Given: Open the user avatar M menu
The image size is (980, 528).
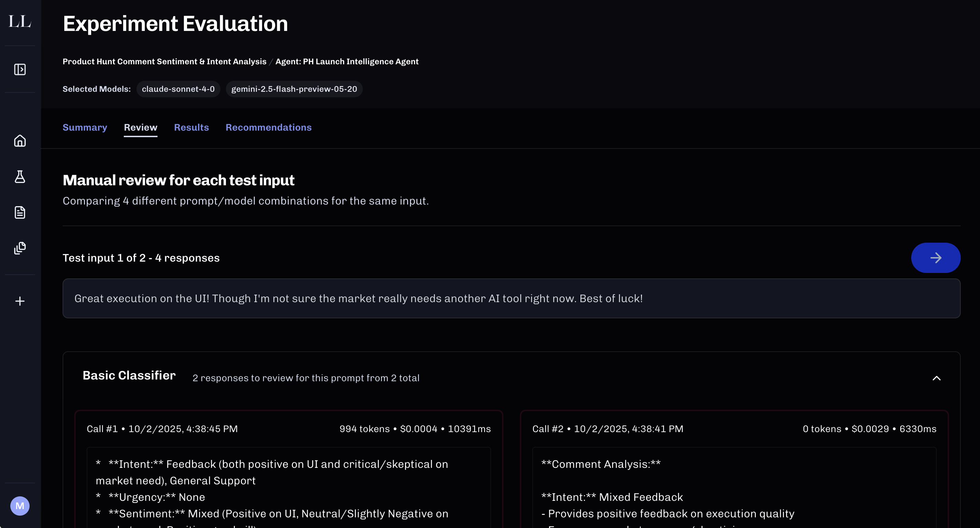Looking at the screenshot, I should coord(20,506).
